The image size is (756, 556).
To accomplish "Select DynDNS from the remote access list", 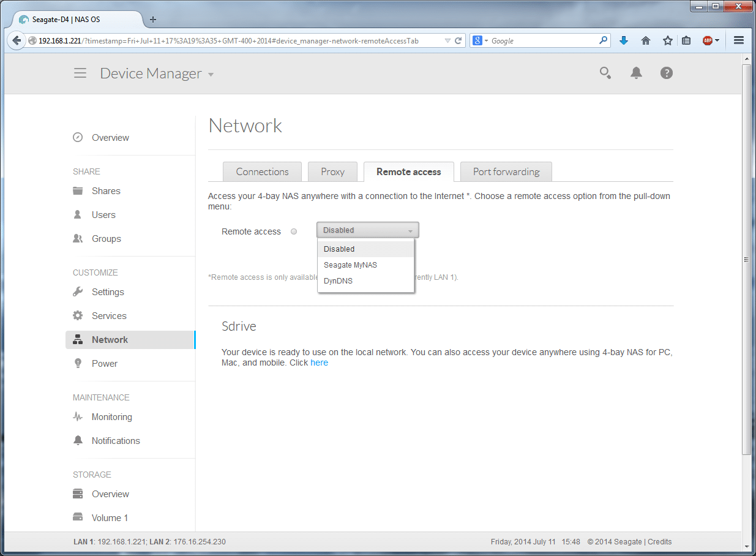I will 366,281.
